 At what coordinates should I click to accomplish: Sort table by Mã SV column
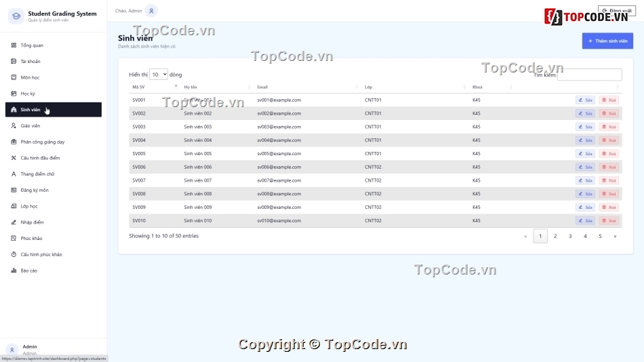(x=153, y=87)
